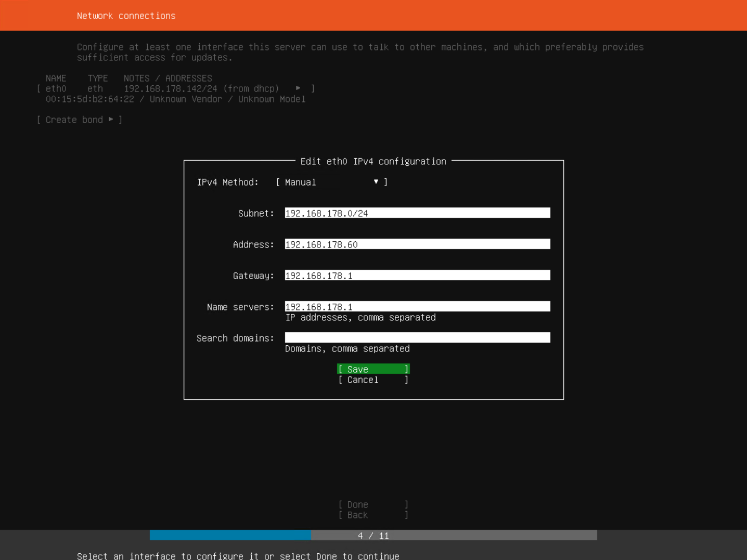Screen dimensions: 747x560
Task: Click the empty Search domains field
Action: point(416,337)
